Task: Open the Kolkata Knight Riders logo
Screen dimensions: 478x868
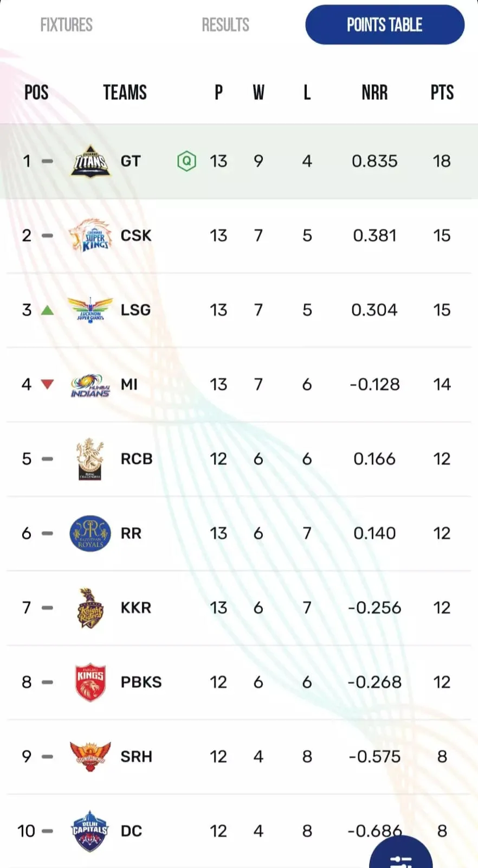Action: 90,608
